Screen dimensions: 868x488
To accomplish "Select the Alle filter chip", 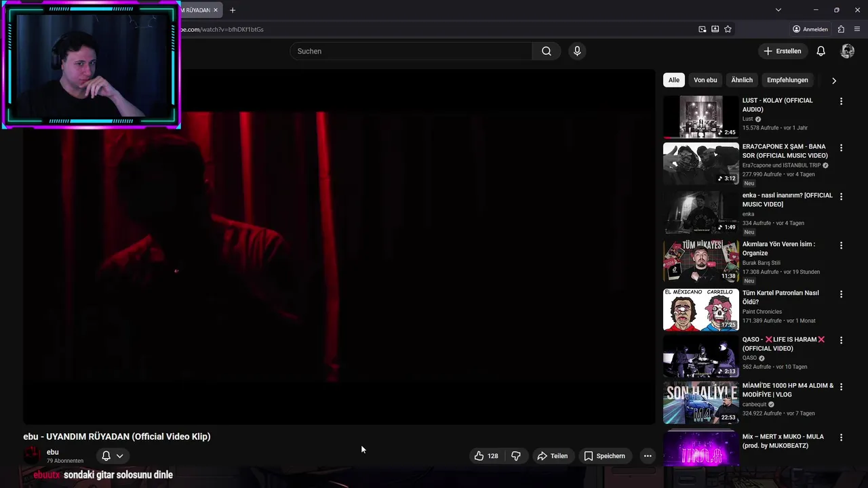I will tap(673, 80).
